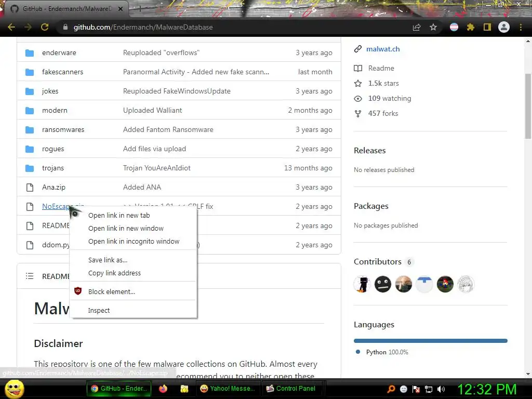Open the Extensions puzzle icon
532x399 pixels.
coord(471,27)
